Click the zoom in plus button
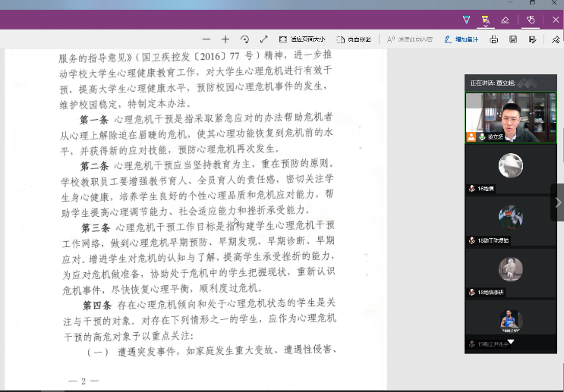The height and width of the screenshot is (392, 564). pyautogui.click(x=225, y=39)
